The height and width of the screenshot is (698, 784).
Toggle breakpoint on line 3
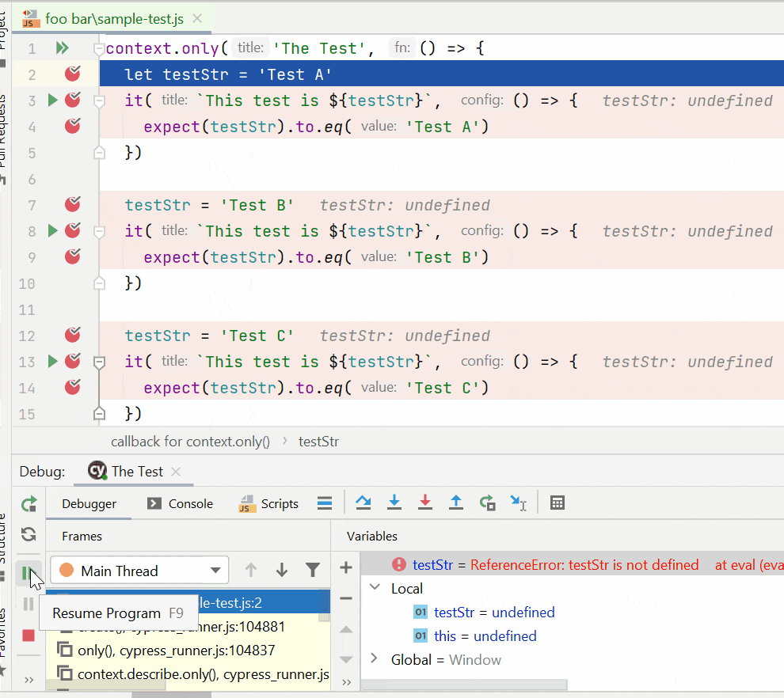point(73,100)
